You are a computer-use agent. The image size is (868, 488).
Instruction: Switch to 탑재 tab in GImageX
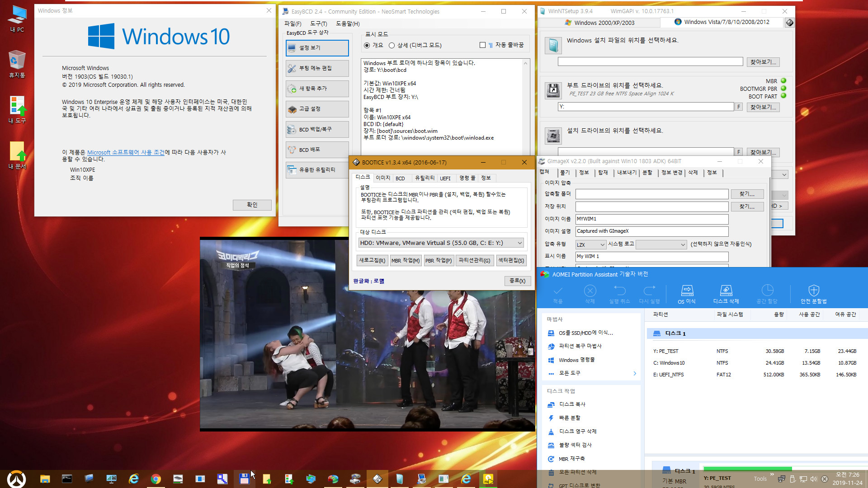[603, 173]
